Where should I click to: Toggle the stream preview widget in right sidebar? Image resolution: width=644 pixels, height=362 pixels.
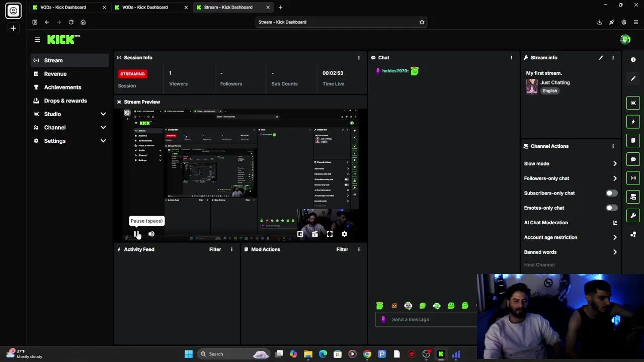(x=633, y=103)
